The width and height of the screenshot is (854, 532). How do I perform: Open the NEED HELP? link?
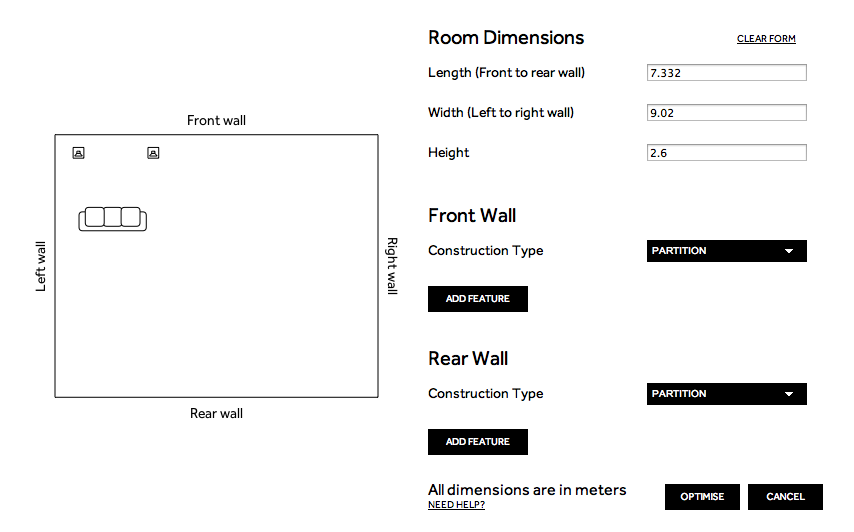pyautogui.click(x=456, y=505)
